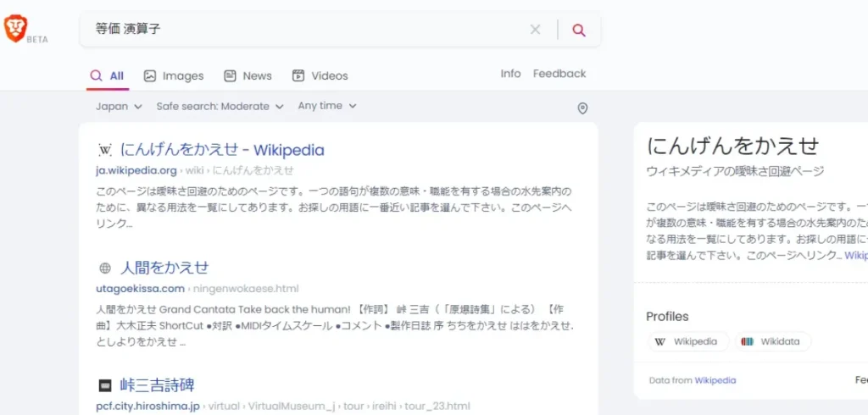Click the Profiles heading in infobox
Screen dimensions: 868x415
coord(667,317)
